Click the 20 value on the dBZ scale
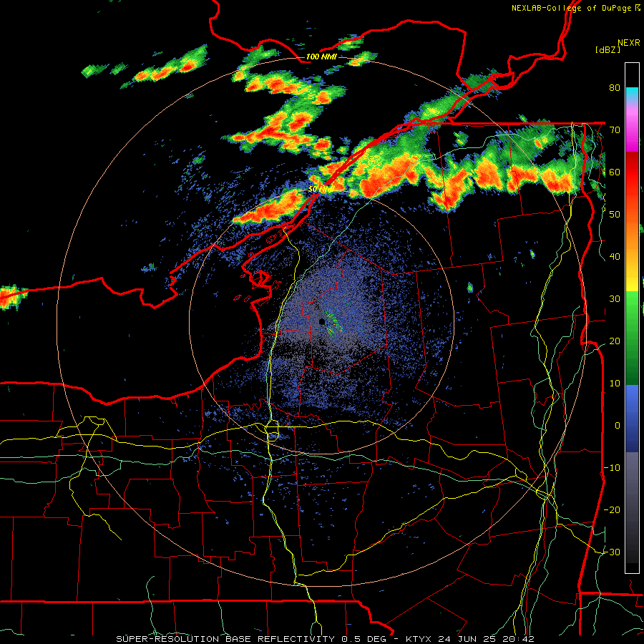The height and width of the screenshot is (644, 644). coord(615,341)
